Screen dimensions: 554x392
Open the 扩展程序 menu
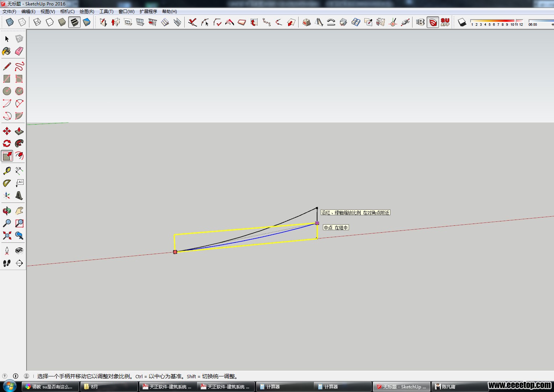[148, 12]
